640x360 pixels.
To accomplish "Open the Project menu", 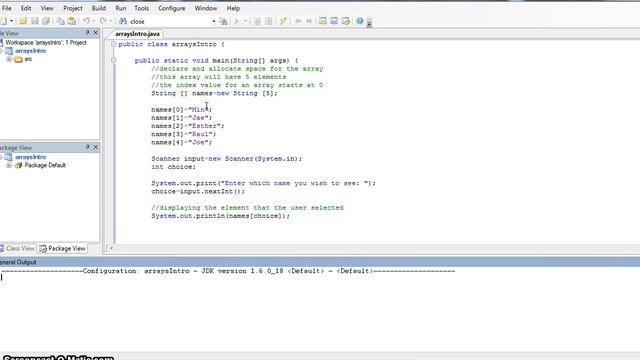I will click(x=73, y=8).
